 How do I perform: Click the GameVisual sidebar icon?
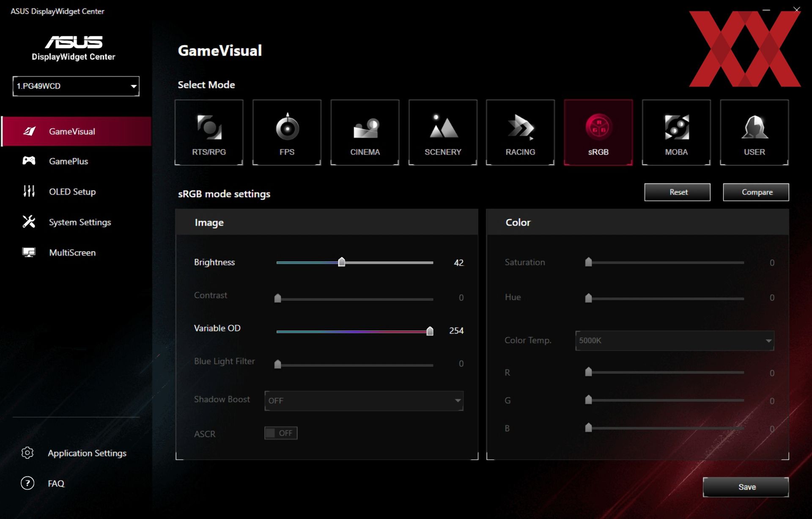[x=29, y=131]
